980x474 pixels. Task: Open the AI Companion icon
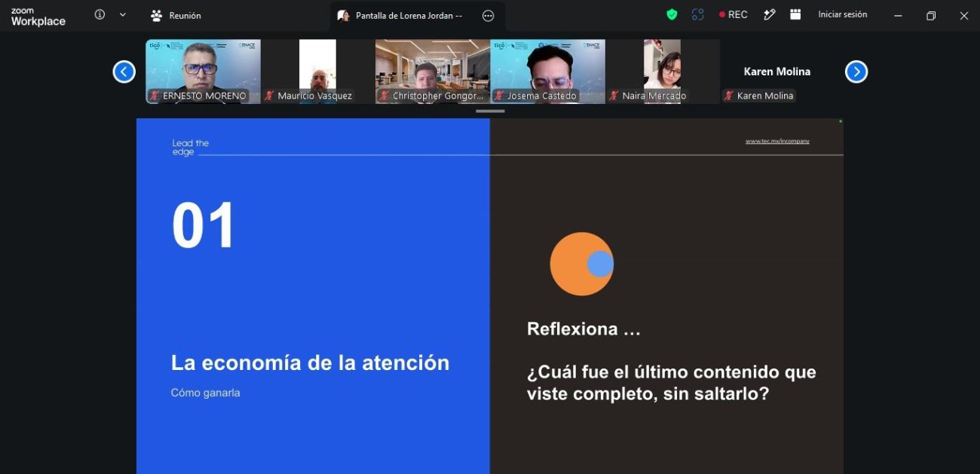[x=697, y=14]
